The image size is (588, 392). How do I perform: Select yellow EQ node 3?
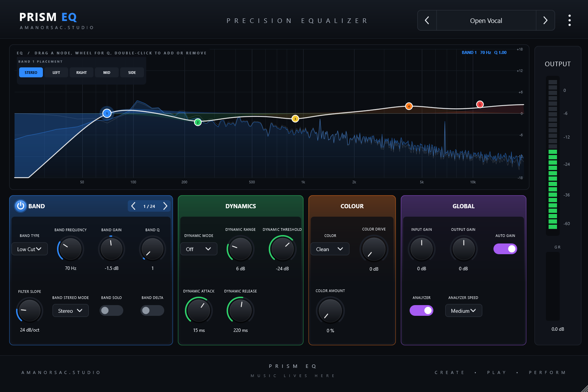click(295, 119)
